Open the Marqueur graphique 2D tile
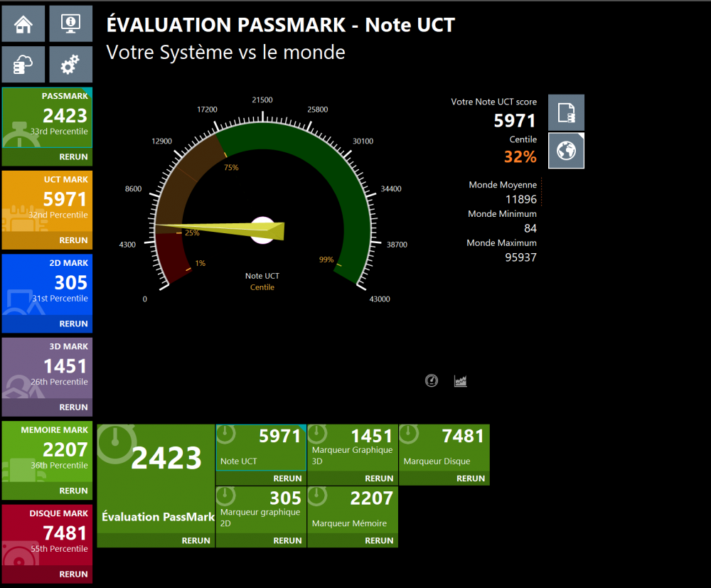Image resolution: width=711 pixels, height=588 pixels. pos(261,510)
